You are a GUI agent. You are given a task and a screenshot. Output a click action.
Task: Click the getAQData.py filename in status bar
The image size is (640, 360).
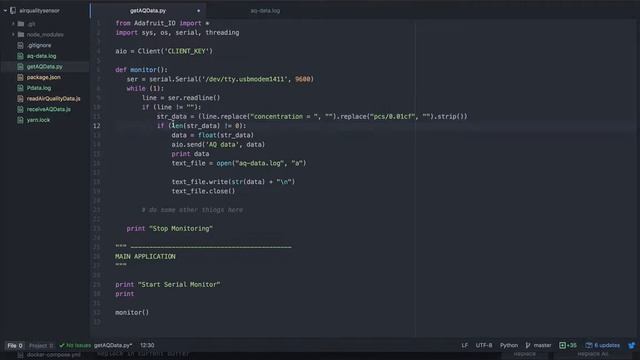(113, 345)
